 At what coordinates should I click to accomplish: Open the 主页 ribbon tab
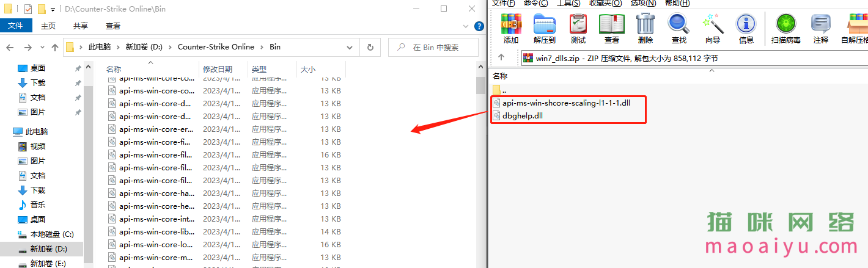coord(48,26)
